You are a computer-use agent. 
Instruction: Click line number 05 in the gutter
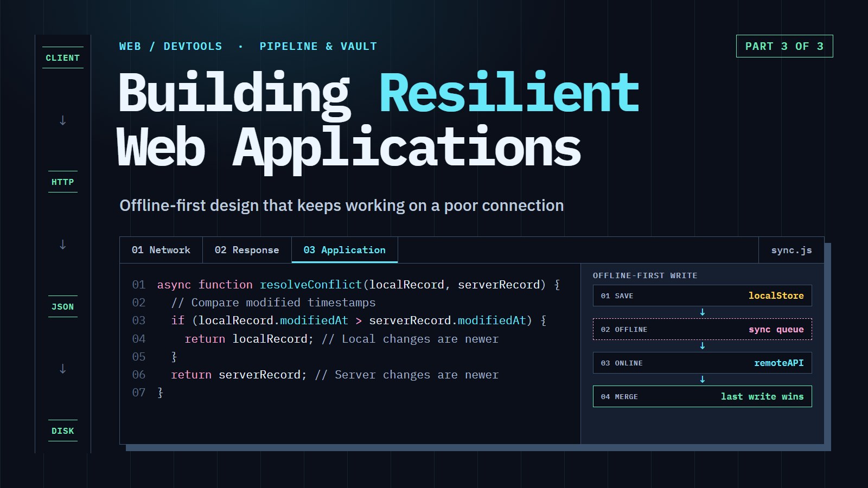139,357
